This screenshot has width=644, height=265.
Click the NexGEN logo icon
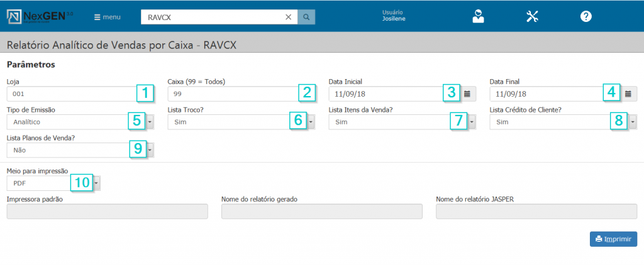coord(14,17)
